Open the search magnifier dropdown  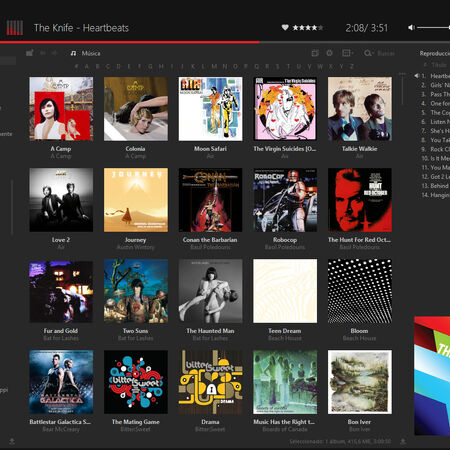368,53
